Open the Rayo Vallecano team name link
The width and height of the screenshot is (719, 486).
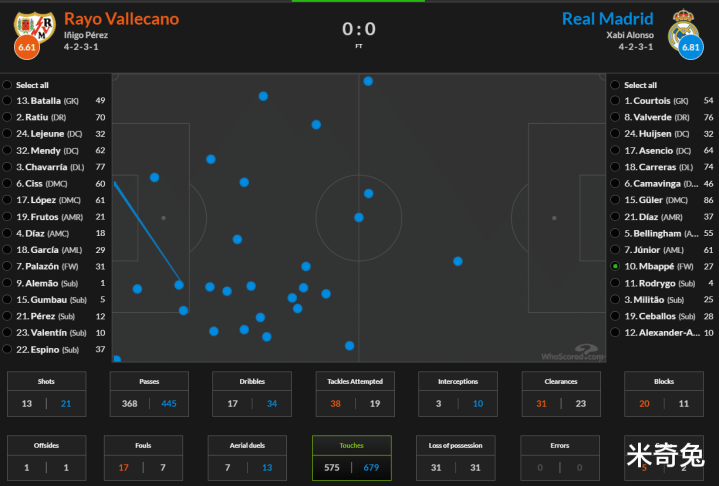[121, 18]
